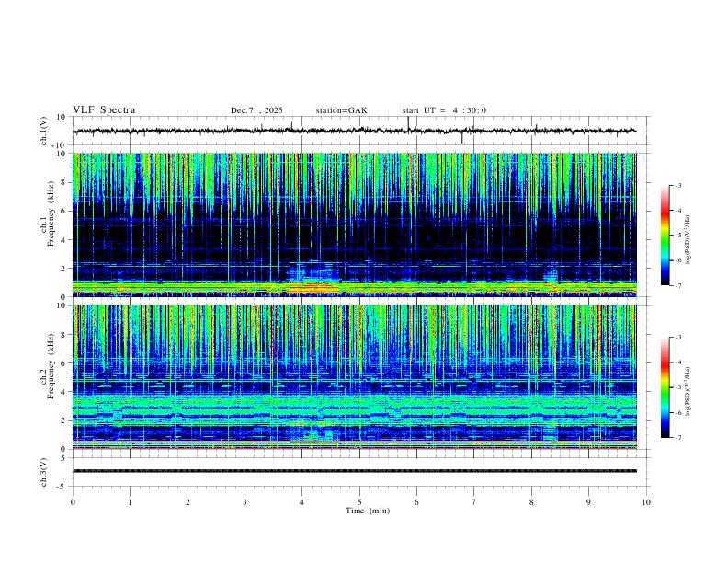The image size is (728, 563).
Task: Click the "9" tick on the Time axis
Action: pos(588,502)
